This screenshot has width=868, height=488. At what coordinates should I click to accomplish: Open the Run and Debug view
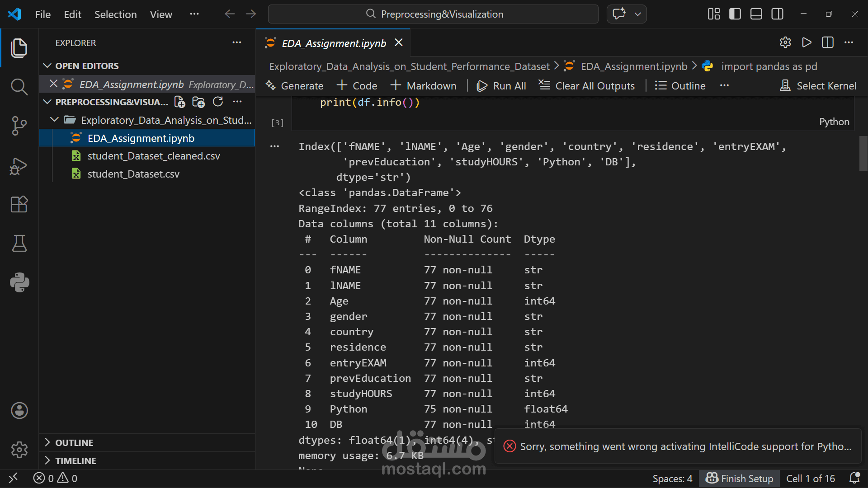[19, 166]
